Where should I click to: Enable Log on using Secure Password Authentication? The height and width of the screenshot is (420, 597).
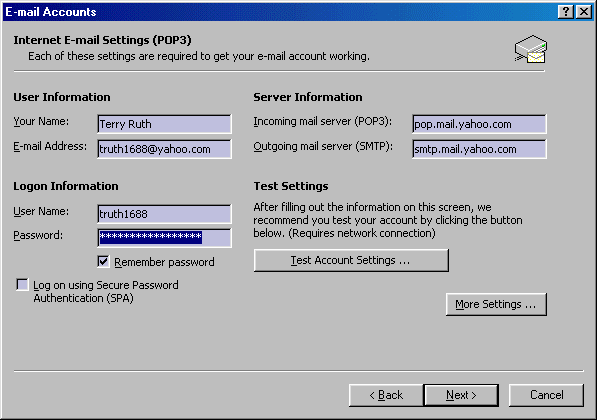tap(22, 285)
